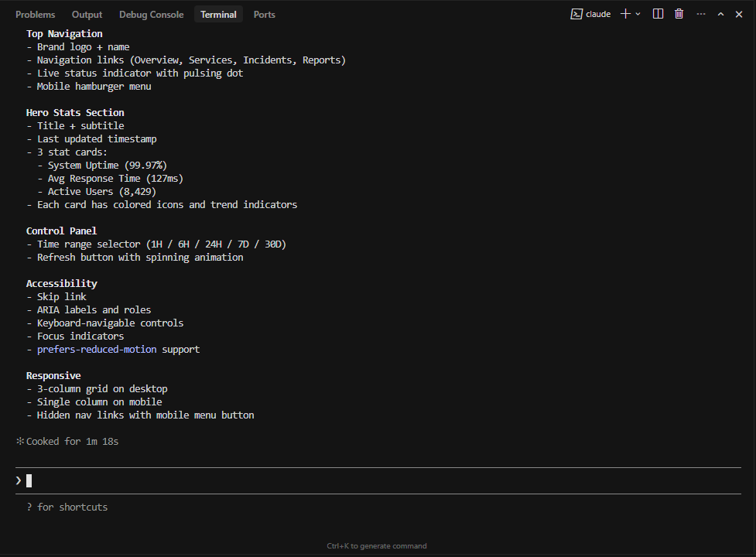Switch to the Problems tab
The image size is (756, 557).
click(x=36, y=15)
